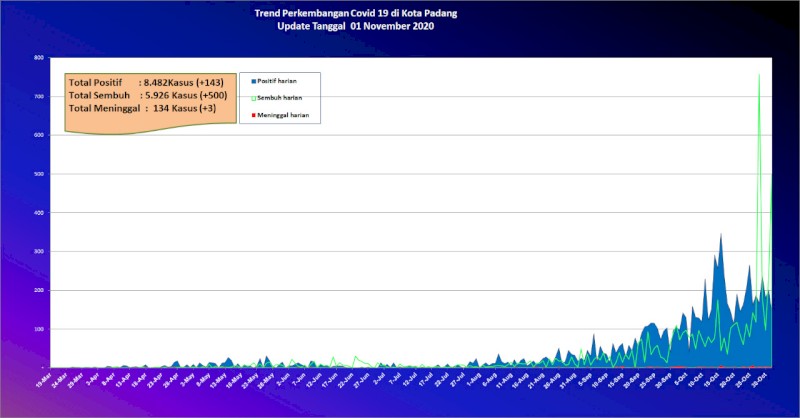Viewport: 800px width, 418px height.
Task: Click the tallest blue Positif peak near 350
Action: (720, 235)
